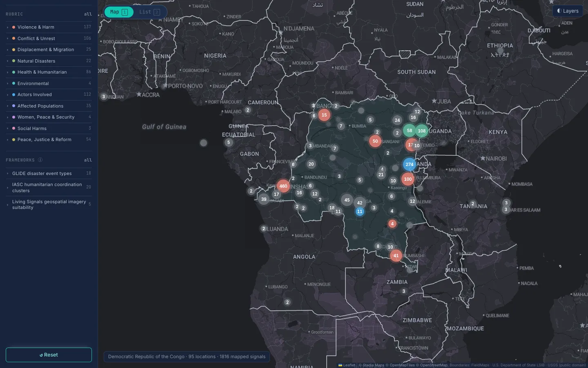Open the Stadia Maps attribution link
588x368 pixels.
pyautogui.click(x=374, y=365)
